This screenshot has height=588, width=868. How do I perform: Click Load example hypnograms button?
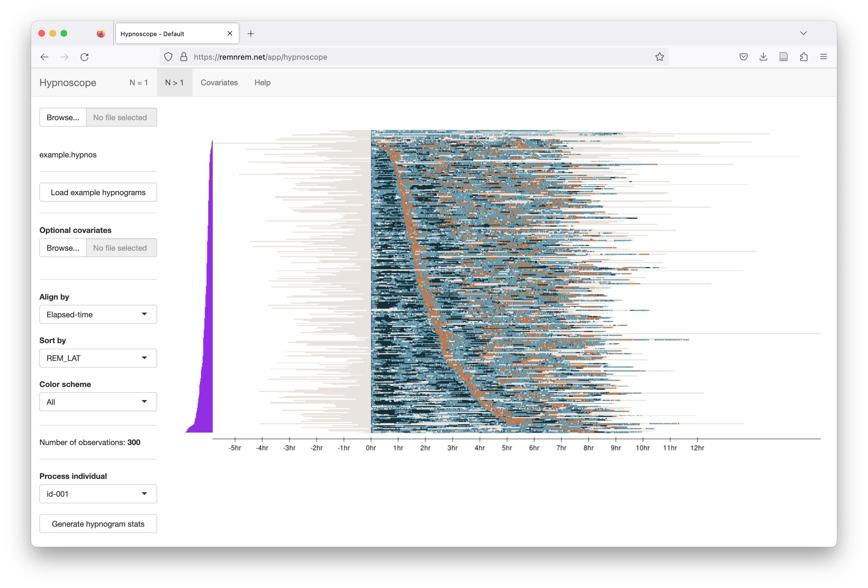(x=98, y=192)
